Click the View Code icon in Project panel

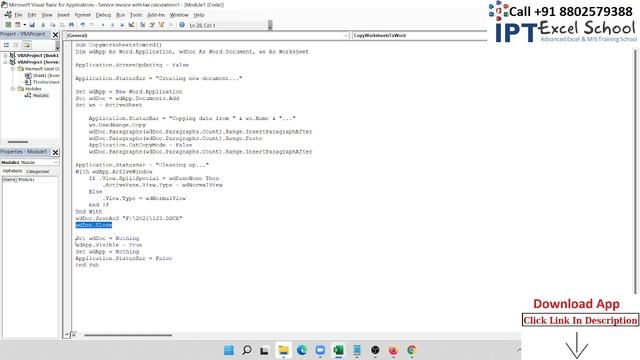click(x=6, y=45)
